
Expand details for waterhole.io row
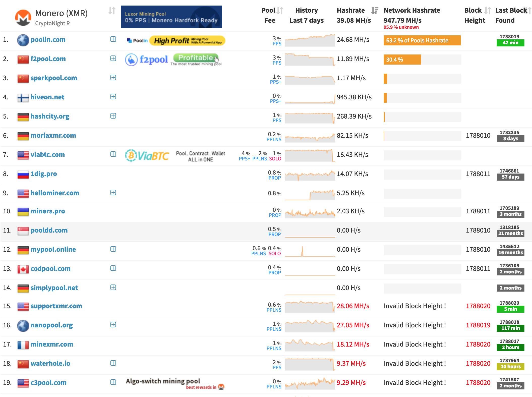click(113, 363)
